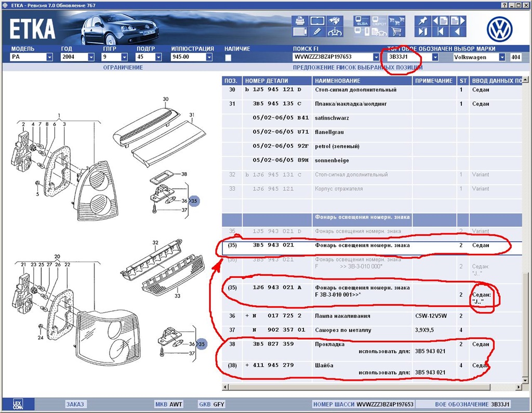532x413 pixels.
Task: Click the lined list icon below the printer
Action: point(300,32)
